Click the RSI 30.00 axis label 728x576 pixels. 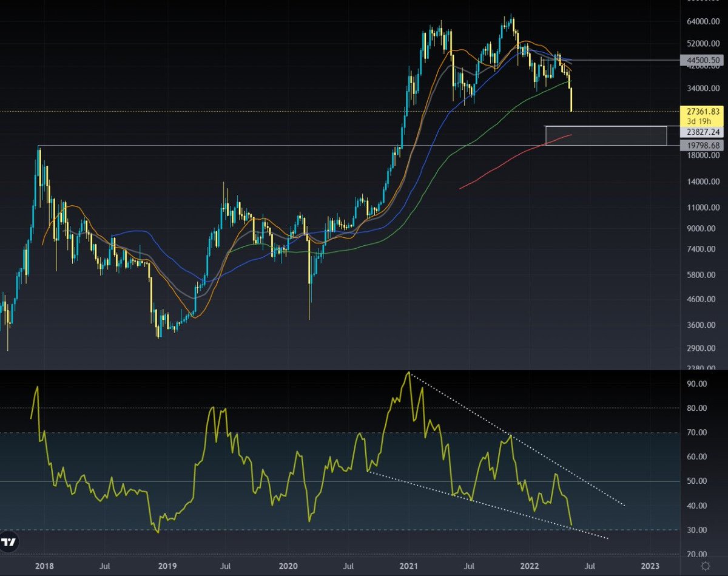696,530
